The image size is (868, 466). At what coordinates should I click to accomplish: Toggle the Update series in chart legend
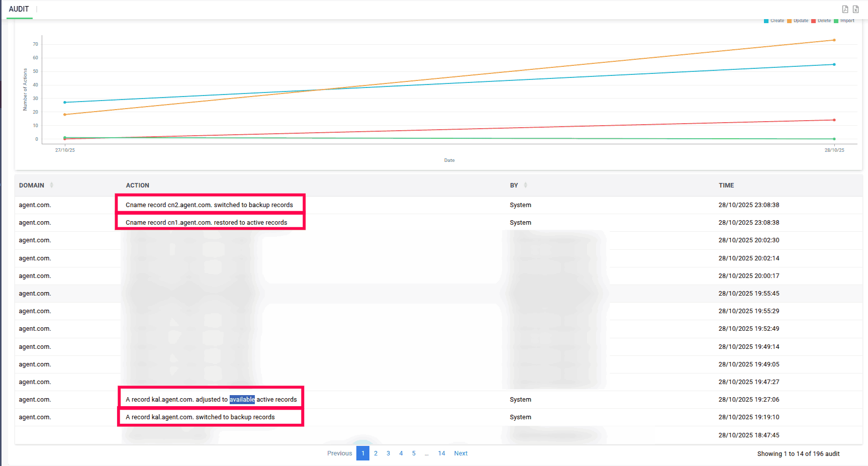click(798, 21)
